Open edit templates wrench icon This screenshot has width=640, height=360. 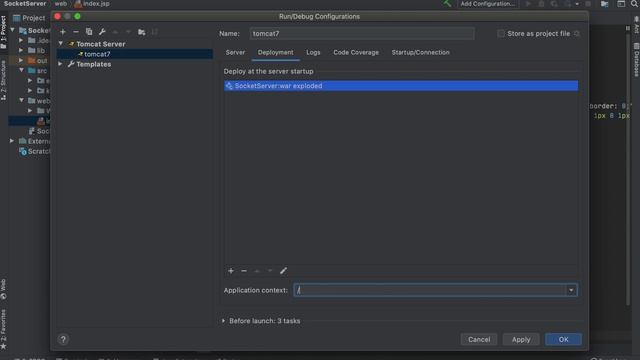(x=102, y=32)
